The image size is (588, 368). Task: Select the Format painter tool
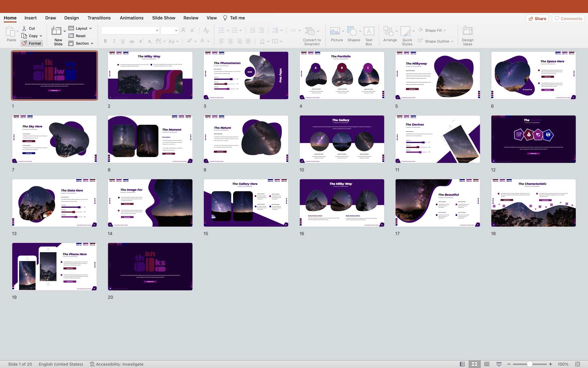click(x=32, y=43)
